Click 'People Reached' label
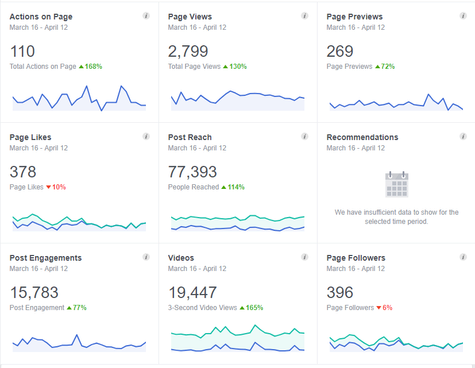Screen dimensions: 475x368 pos(194,187)
